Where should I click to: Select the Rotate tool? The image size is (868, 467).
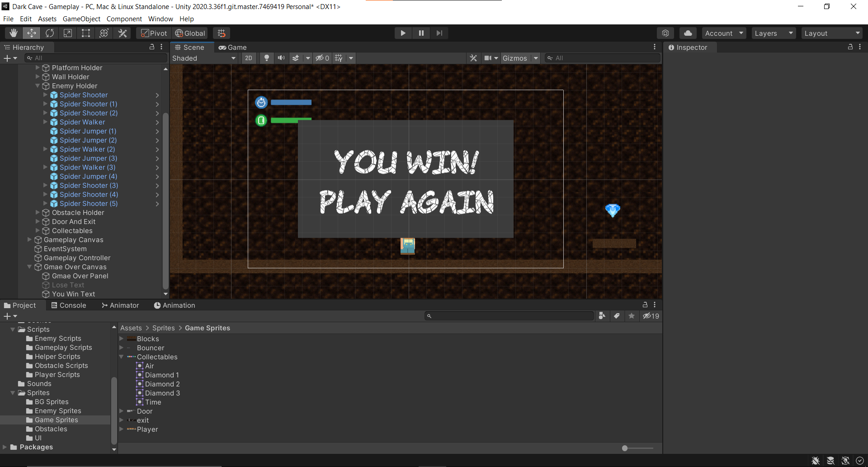click(x=49, y=33)
